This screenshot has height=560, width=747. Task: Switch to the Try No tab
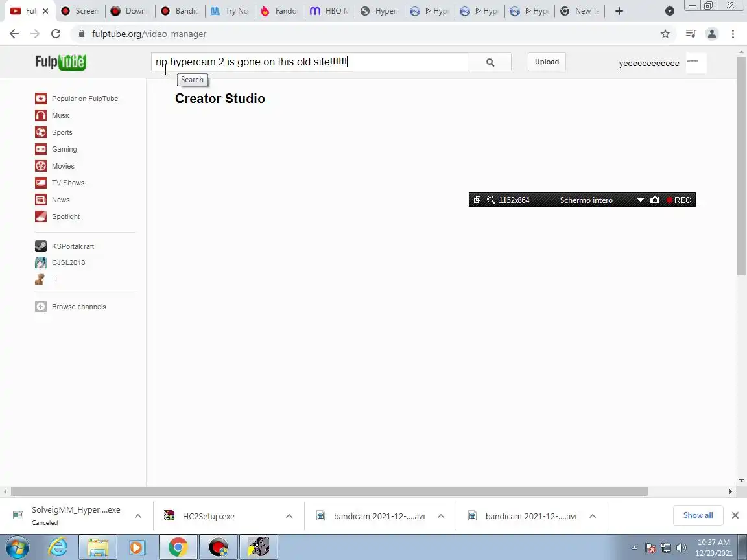[230, 11]
